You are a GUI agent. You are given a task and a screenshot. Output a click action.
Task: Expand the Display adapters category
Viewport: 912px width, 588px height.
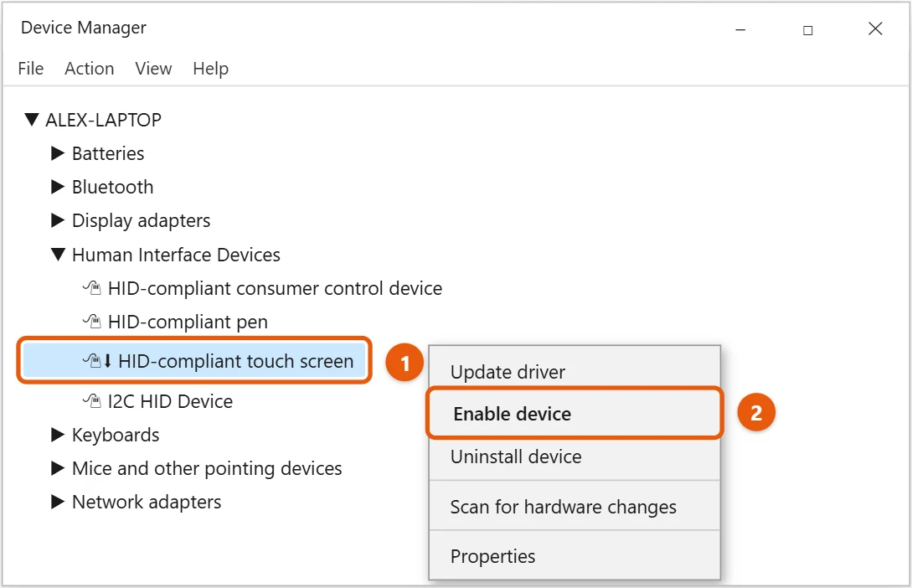tap(58, 220)
